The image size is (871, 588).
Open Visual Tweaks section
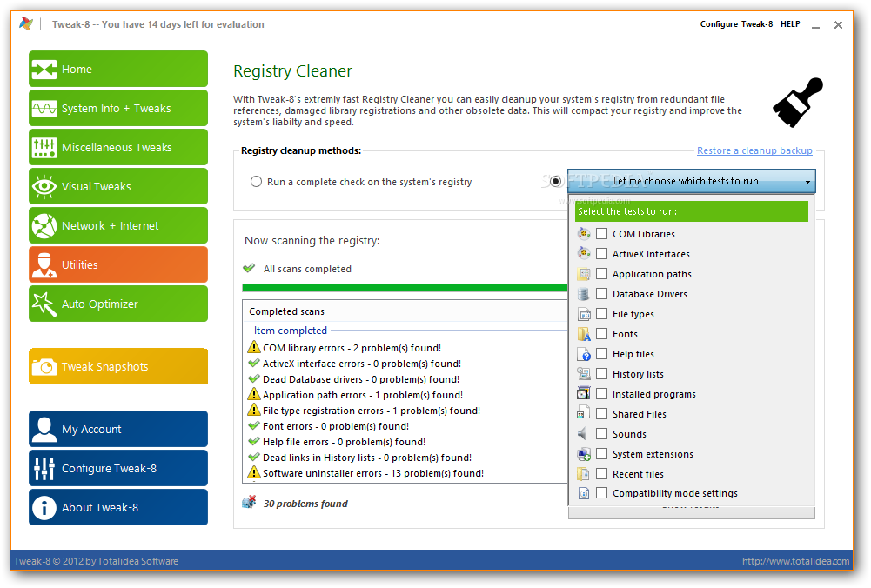coord(118,186)
